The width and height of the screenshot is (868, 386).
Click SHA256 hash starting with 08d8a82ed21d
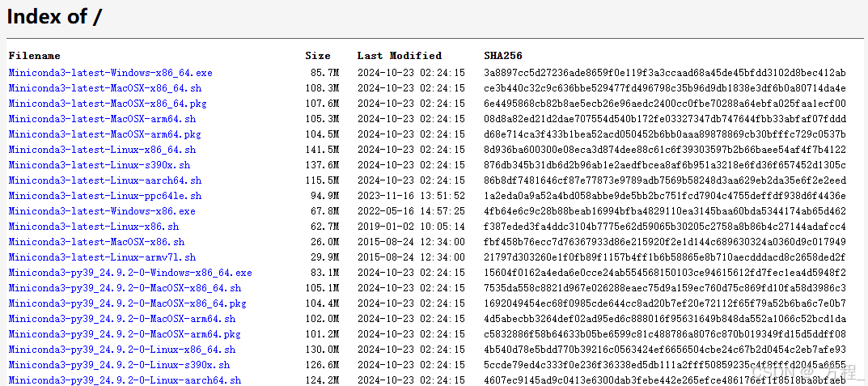pyautogui.click(x=665, y=119)
